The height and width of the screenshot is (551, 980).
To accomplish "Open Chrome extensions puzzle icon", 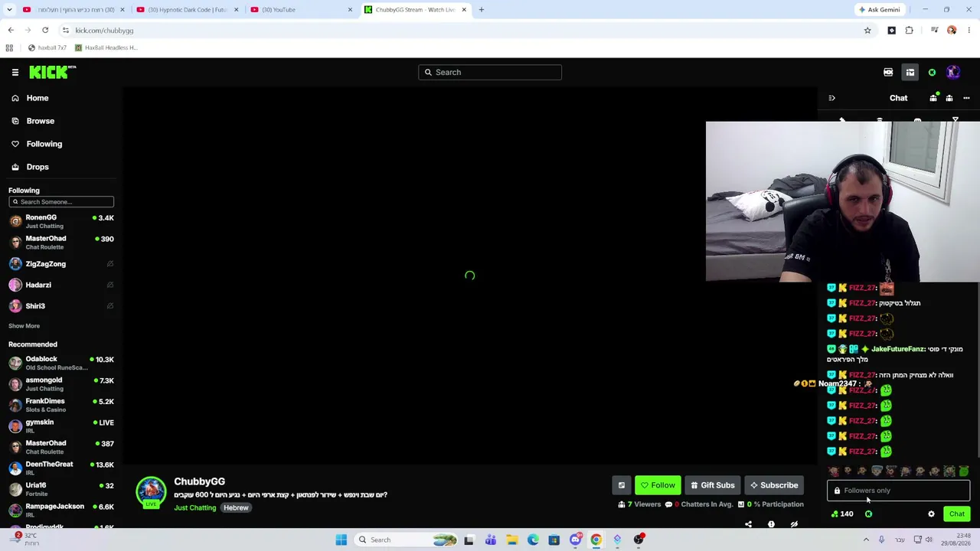I will pos(910,31).
